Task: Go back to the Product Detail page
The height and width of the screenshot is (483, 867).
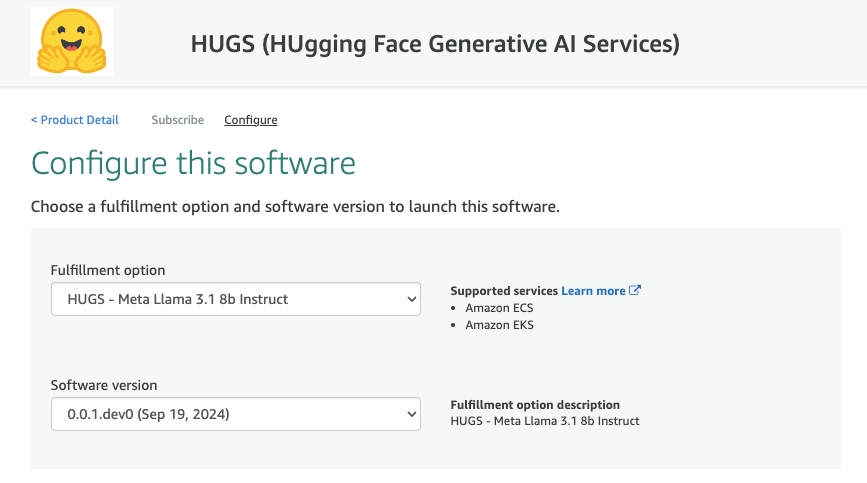Action: (79, 120)
